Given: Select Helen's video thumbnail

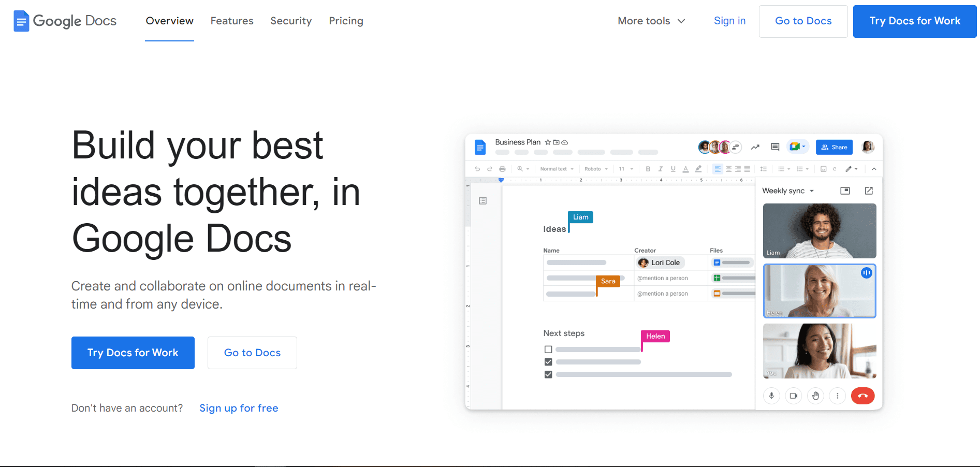Looking at the screenshot, I should coord(820,291).
